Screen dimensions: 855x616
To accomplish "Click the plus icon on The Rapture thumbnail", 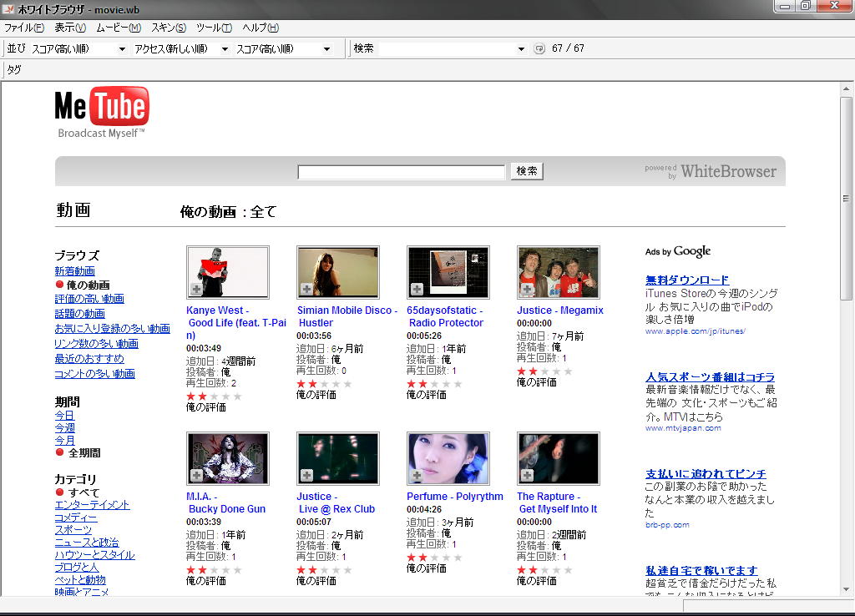I will [527, 476].
